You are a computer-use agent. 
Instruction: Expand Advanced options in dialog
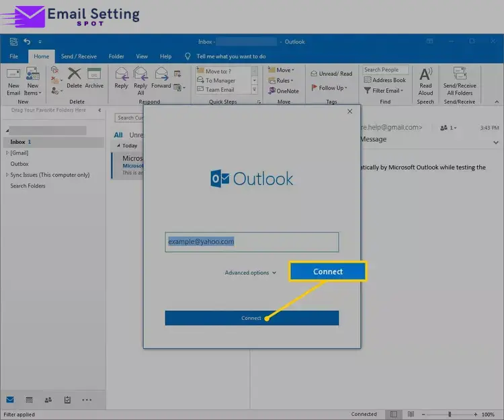[251, 273]
